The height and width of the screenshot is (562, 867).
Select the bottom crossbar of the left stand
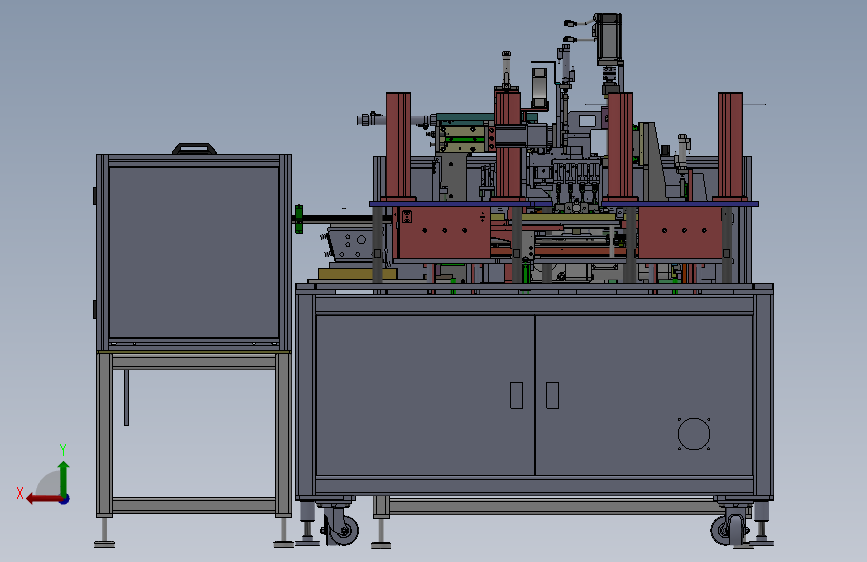[194, 506]
